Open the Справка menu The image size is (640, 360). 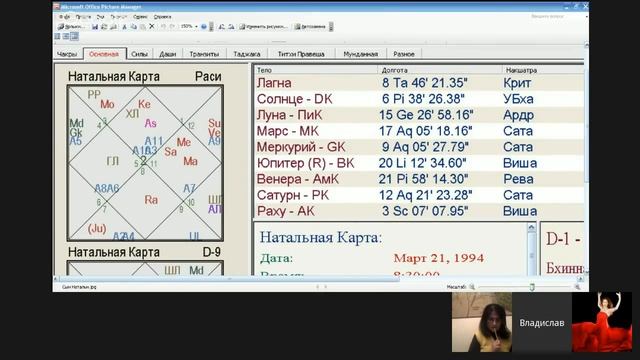pos(162,17)
